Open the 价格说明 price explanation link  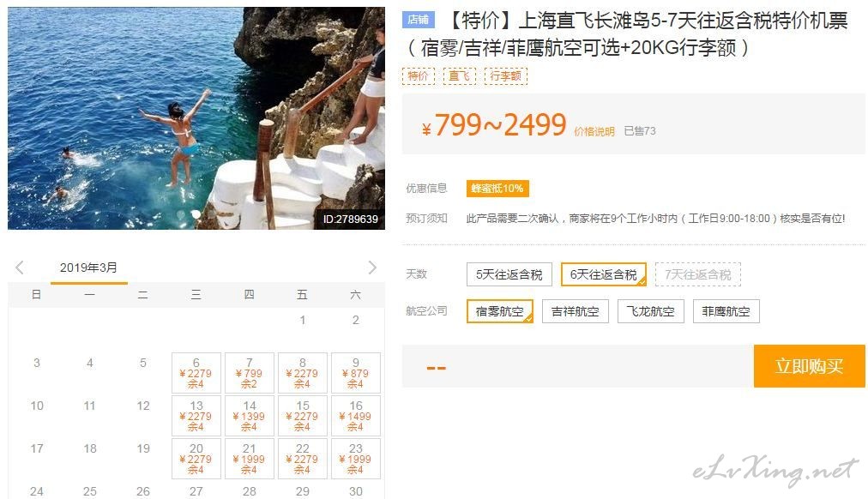pos(594,132)
